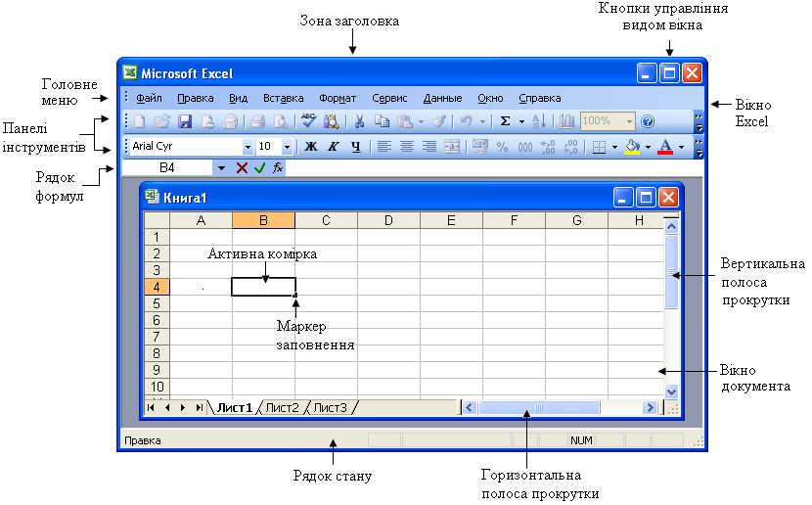Screen dimensions: 812x505
Task: Open the 100% zoom dropdown
Action: click(629, 121)
